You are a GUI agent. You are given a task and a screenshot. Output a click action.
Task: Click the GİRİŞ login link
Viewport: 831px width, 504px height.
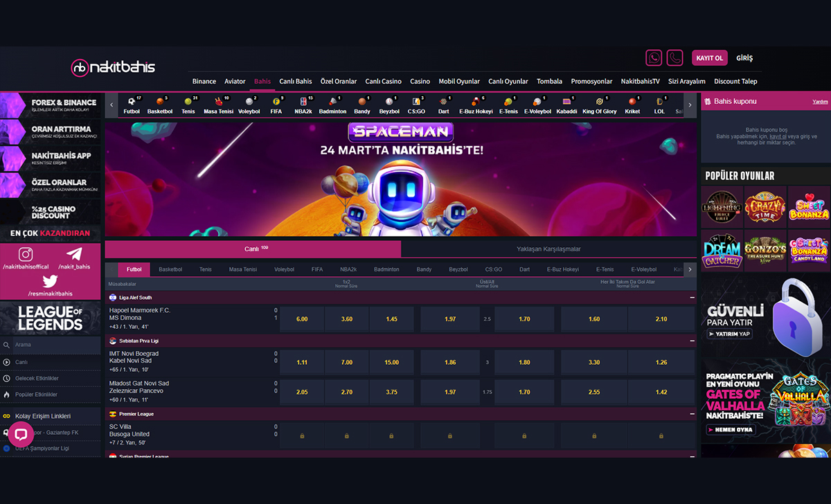point(744,58)
